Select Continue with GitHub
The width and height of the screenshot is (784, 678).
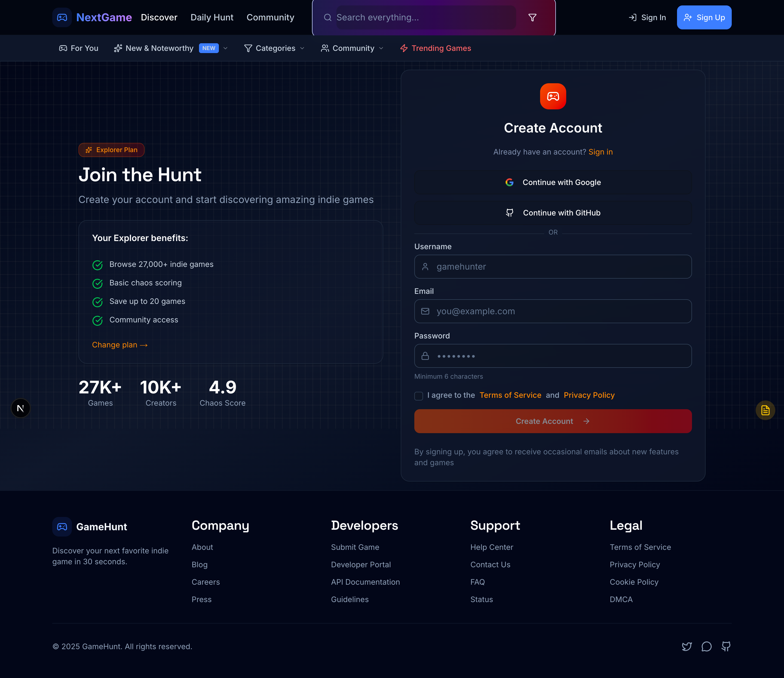click(x=553, y=213)
